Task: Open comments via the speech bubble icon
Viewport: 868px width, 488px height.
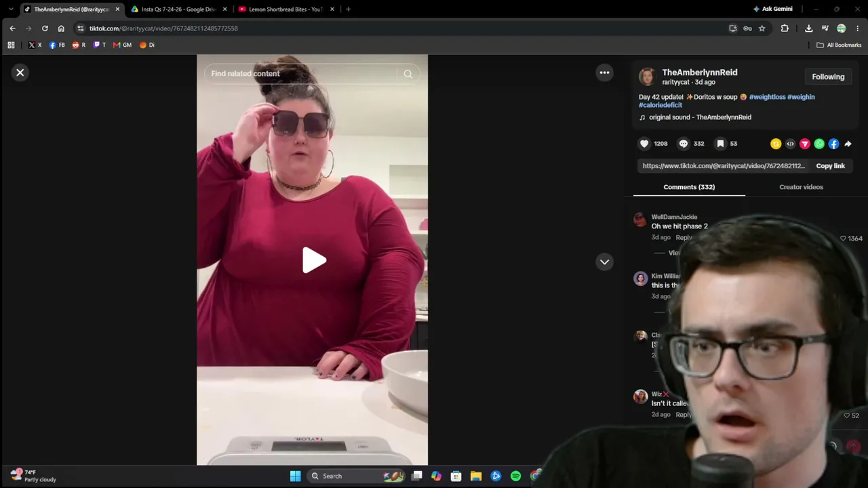Action: (x=684, y=144)
